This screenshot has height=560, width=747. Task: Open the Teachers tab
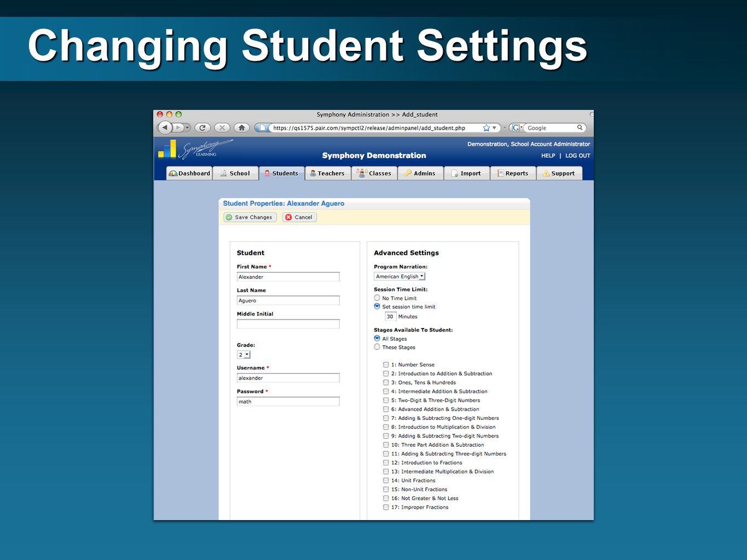point(328,173)
